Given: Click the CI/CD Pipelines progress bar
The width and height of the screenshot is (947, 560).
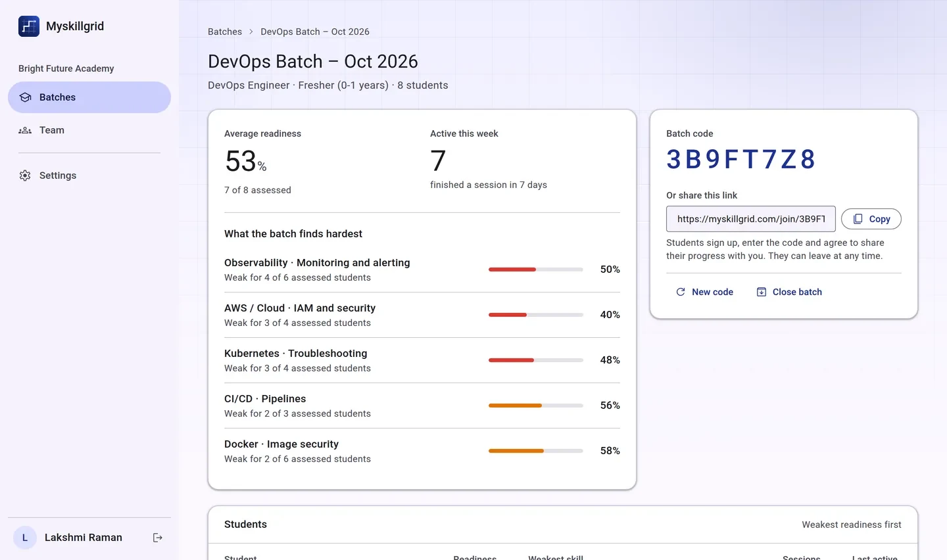Looking at the screenshot, I should [x=536, y=406].
